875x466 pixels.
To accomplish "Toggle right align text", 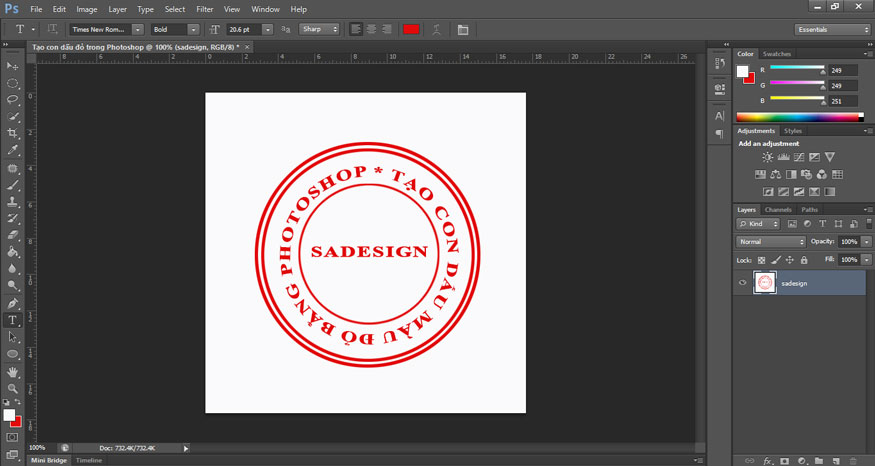I will (x=387, y=30).
